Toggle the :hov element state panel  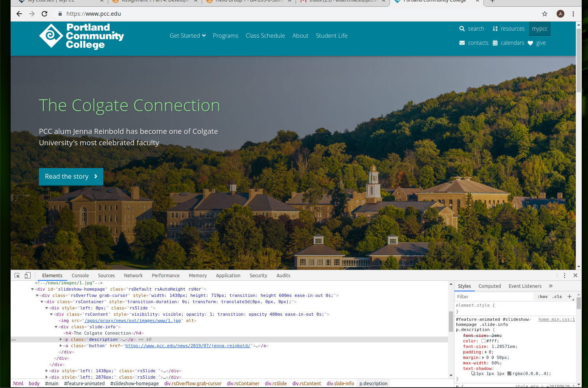[542, 297]
